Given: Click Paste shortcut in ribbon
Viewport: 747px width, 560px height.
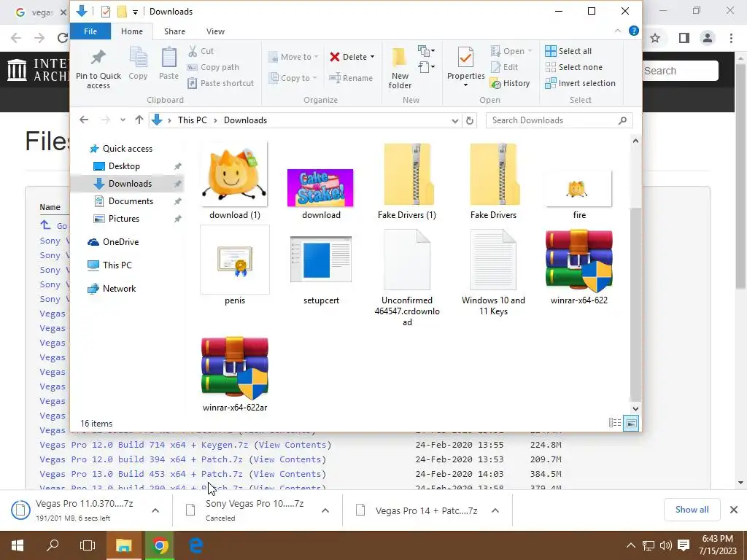Looking at the screenshot, I should pyautogui.click(x=220, y=83).
